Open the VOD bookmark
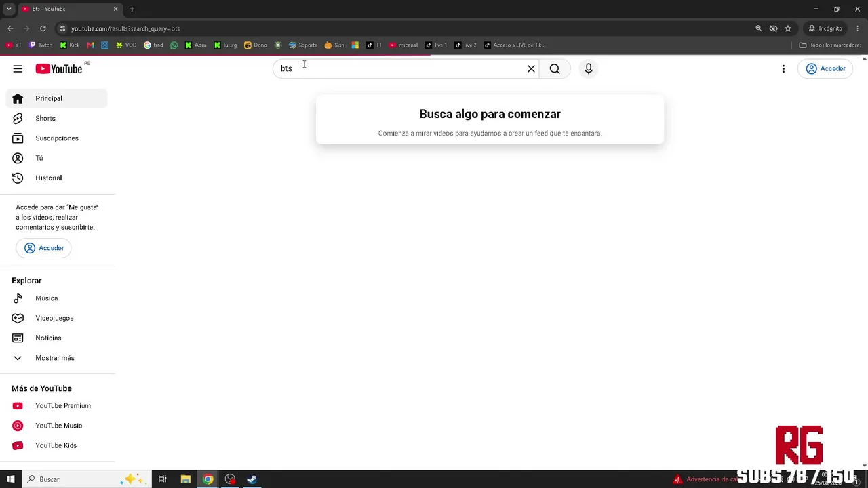This screenshot has height=488, width=868. pyautogui.click(x=126, y=45)
